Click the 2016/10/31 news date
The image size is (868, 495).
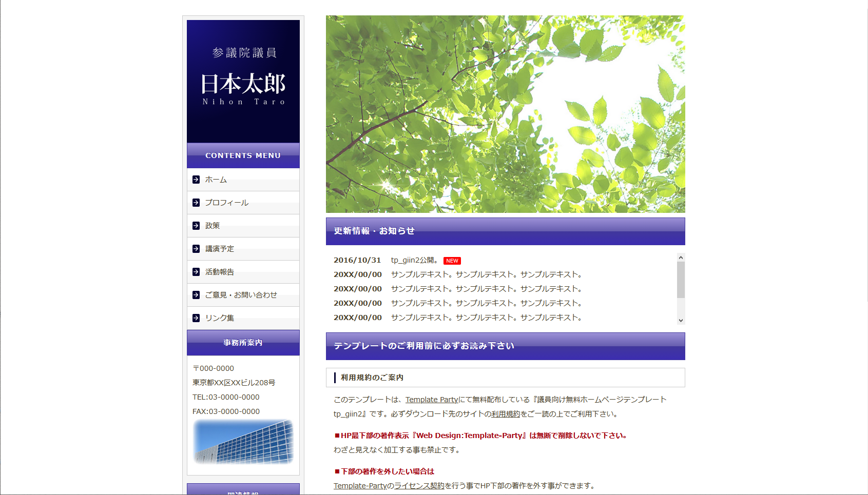coord(357,260)
